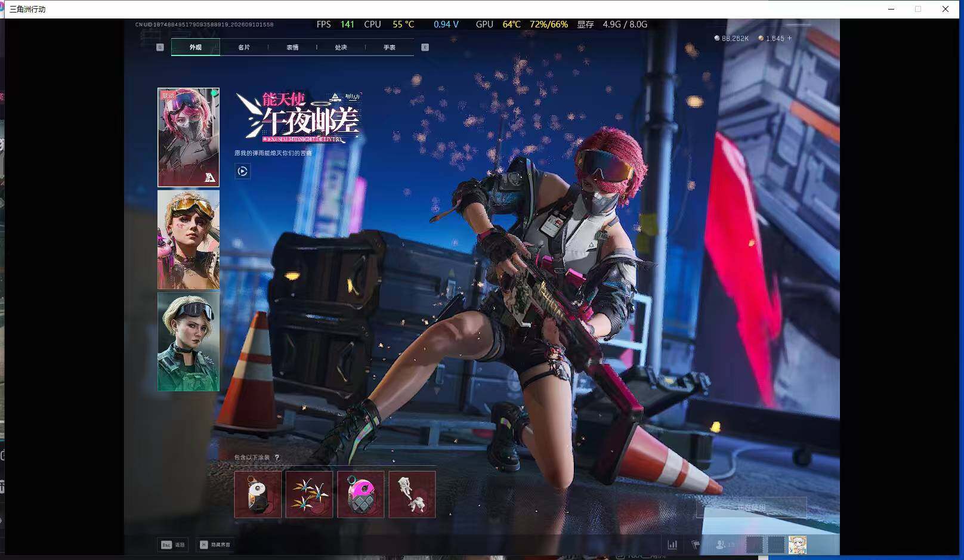964x560 pixels.
Task: Open the 手表 tab
Action: tap(390, 47)
